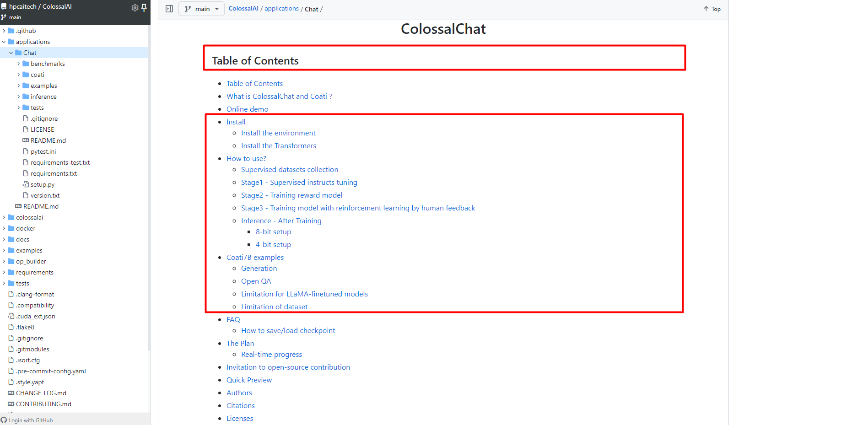Image resolution: width=868 pixels, height=425 pixels.
Task: Click the coati folder icon
Action: [26, 75]
